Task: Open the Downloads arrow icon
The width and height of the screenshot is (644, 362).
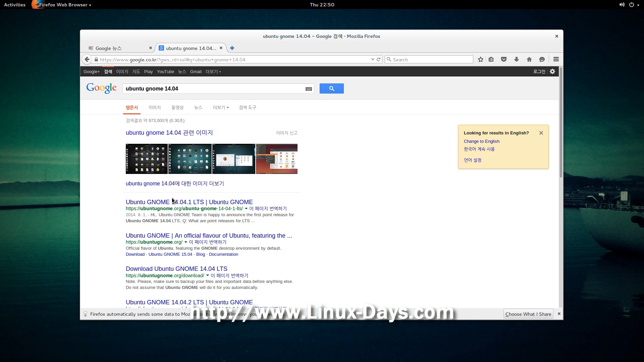Action: click(x=517, y=59)
